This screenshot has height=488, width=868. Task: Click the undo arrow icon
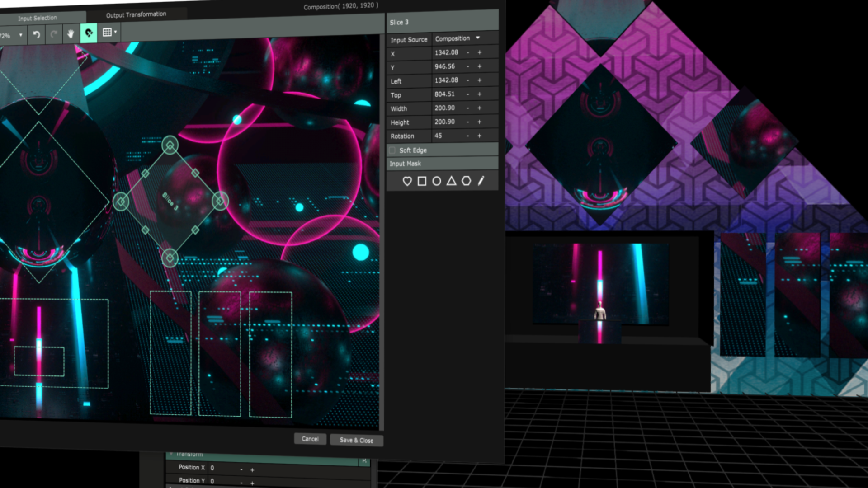tap(37, 34)
